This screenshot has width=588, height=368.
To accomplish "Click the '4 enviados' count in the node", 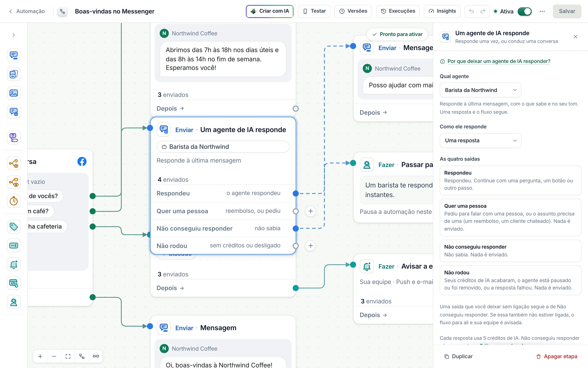I will 173,180.
